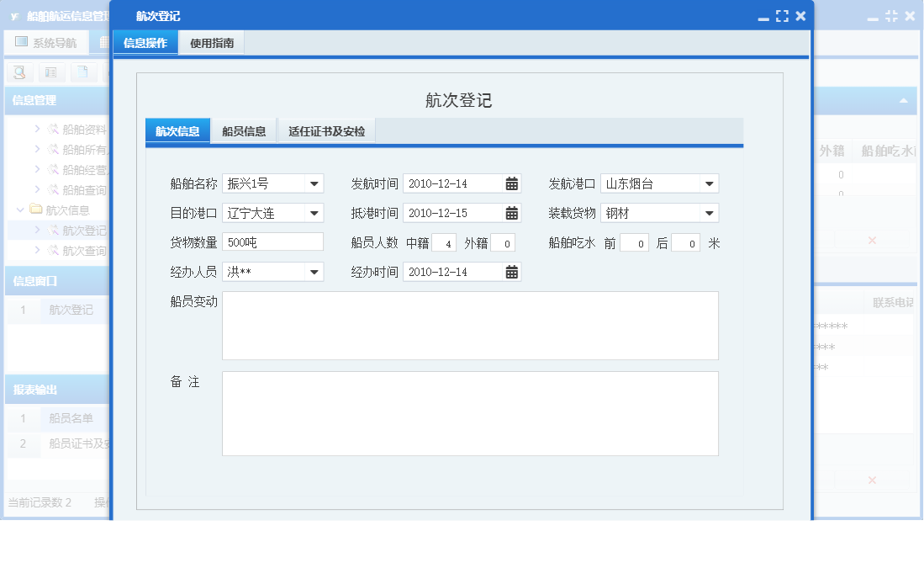Switch to the 船员信息 tab

click(x=244, y=130)
